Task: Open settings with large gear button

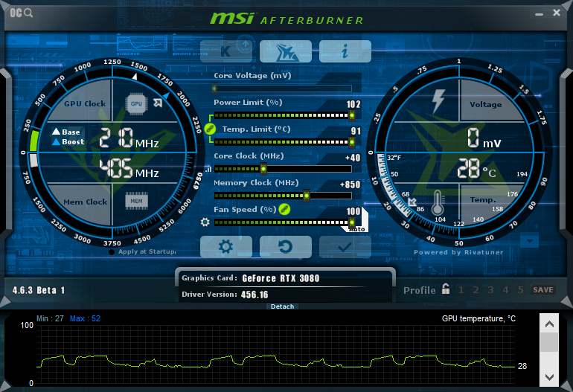Action: coord(226,247)
